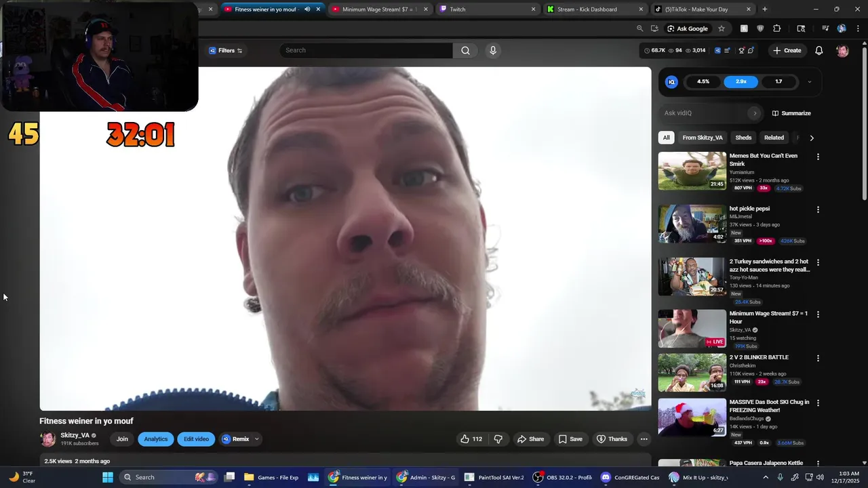Image resolution: width=868 pixels, height=488 pixels.
Task: Select the All filter chip
Action: [x=666, y=138]
